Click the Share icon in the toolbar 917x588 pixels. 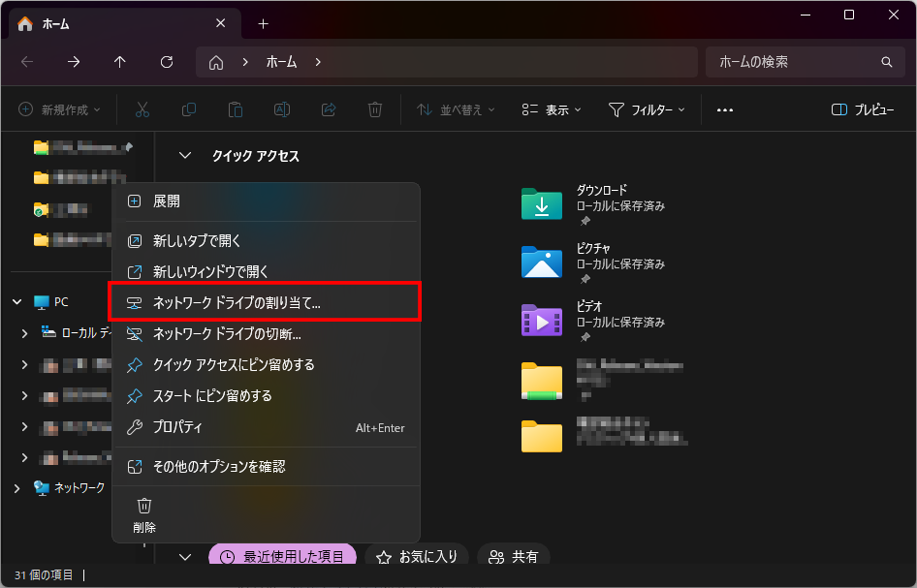click(x=328, y=109)
